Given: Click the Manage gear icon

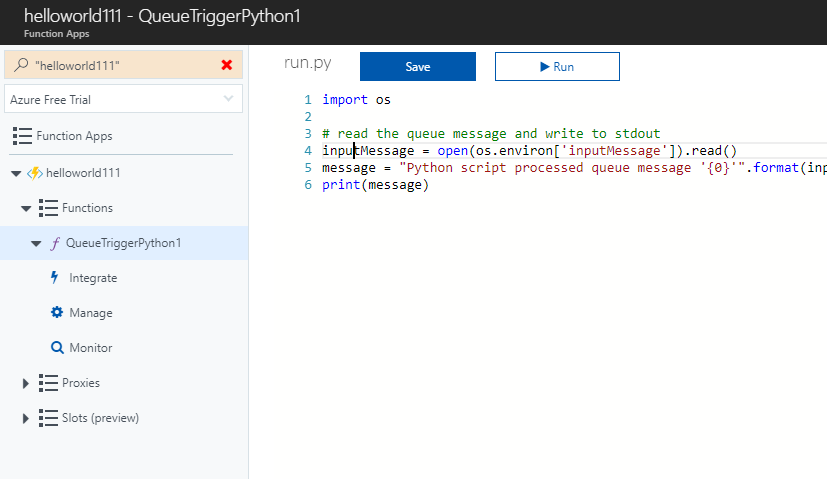Looking at the screenshot, I should click(56, 312).
